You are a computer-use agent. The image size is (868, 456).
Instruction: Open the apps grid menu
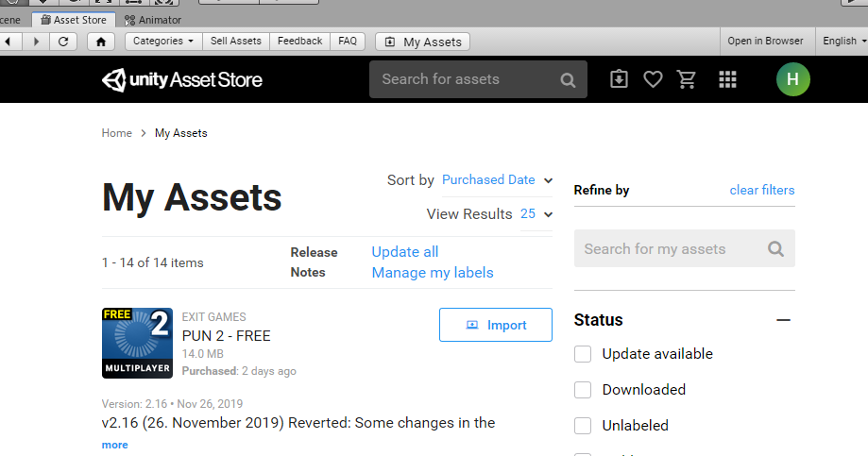727,79
